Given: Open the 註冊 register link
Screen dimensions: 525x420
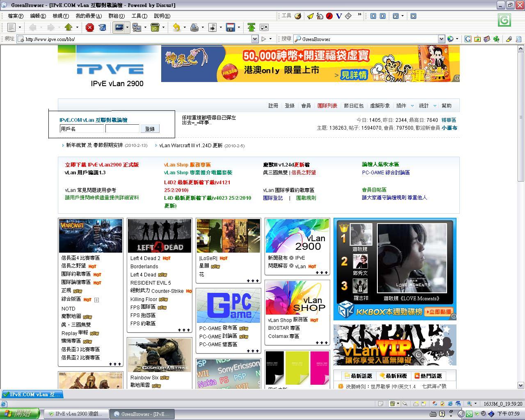Looking at the screenshot, I should (273, 106).
